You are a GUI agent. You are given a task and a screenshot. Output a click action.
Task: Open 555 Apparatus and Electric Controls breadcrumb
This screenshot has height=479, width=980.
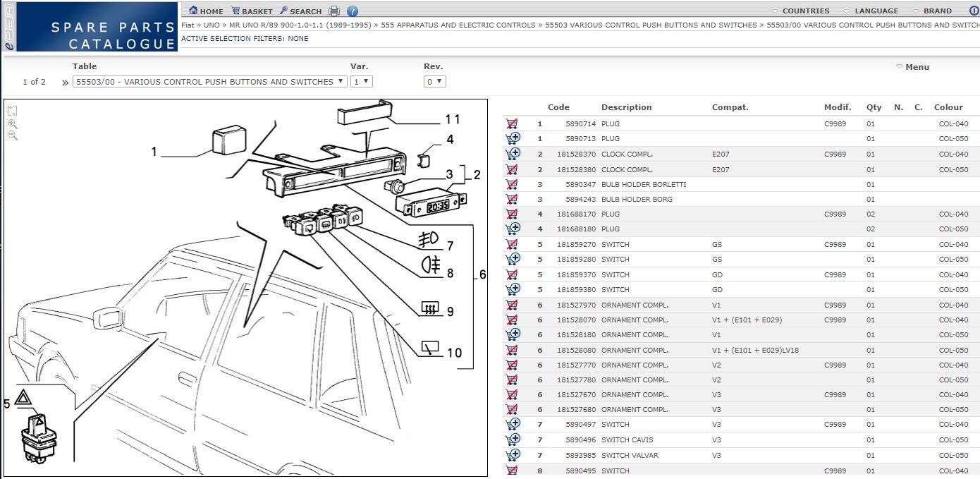coord(458,25)
